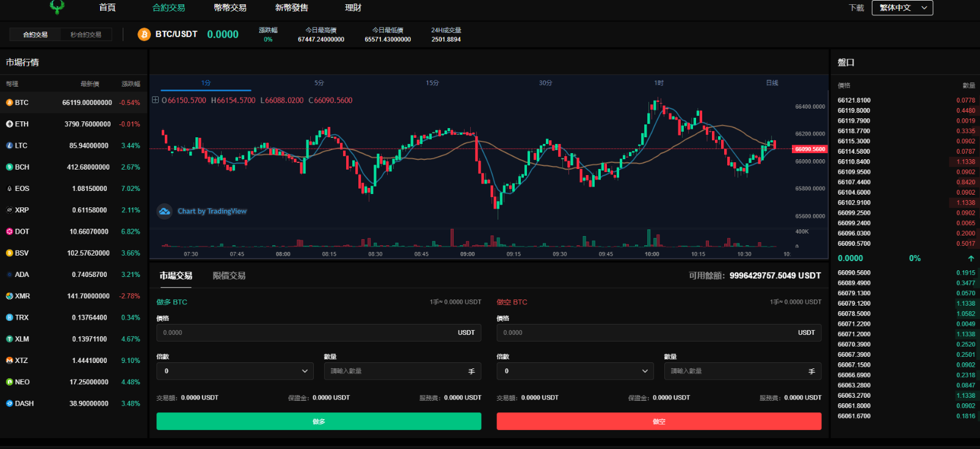Switch to the 限價交易 tab

point(229,276)
